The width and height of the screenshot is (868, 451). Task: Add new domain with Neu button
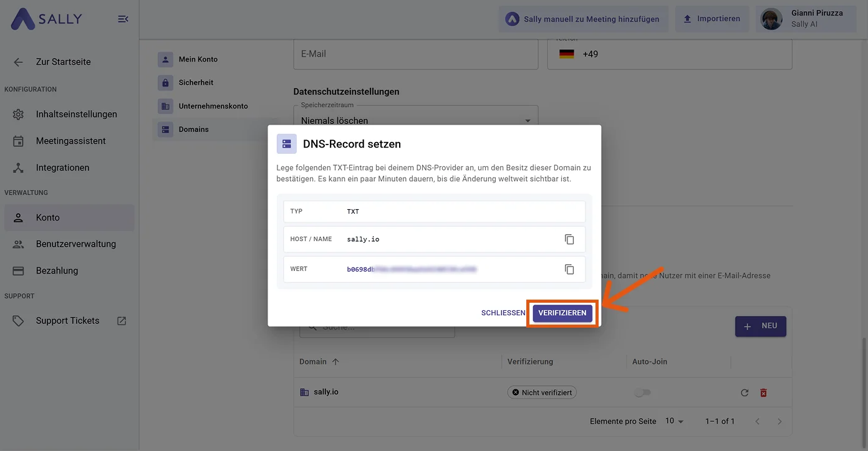pyautogui.click(x=761, y=326)
